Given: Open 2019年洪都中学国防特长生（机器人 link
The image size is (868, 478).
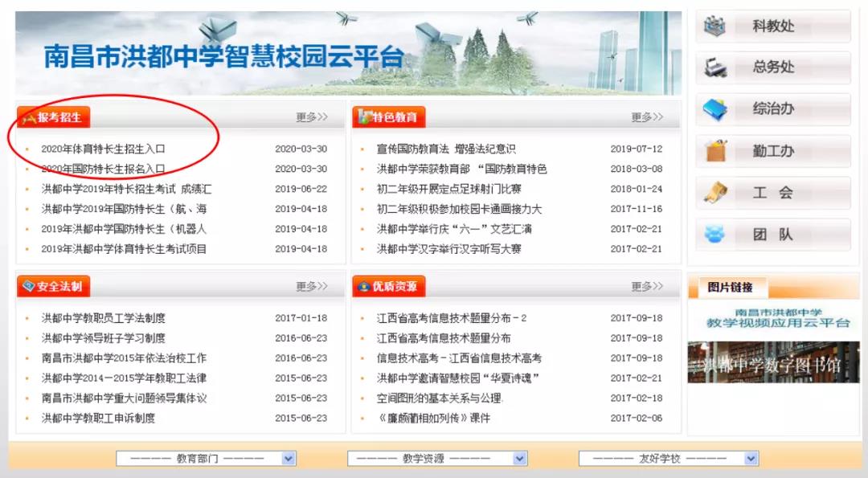Looking at the screenshot, I should (124, 229).
